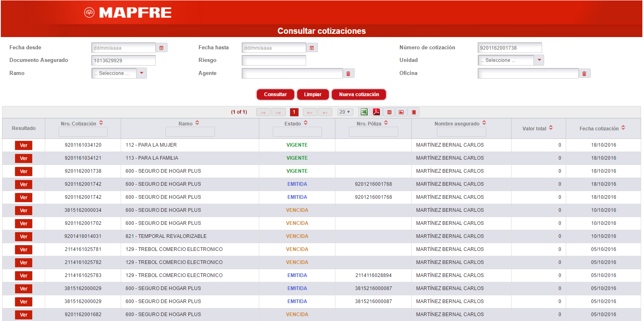
Task: View quotation 9201162001682
Action: coord(24,315)
